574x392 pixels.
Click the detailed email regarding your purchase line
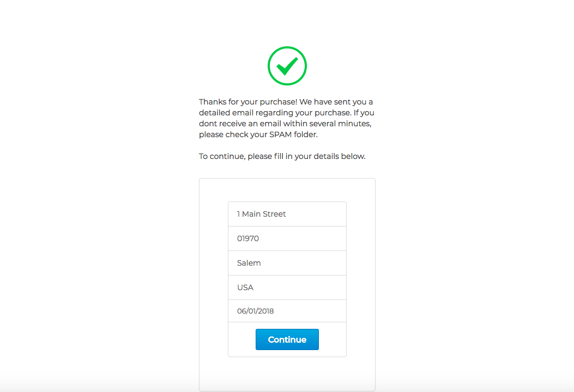click(x=275, y=113)
